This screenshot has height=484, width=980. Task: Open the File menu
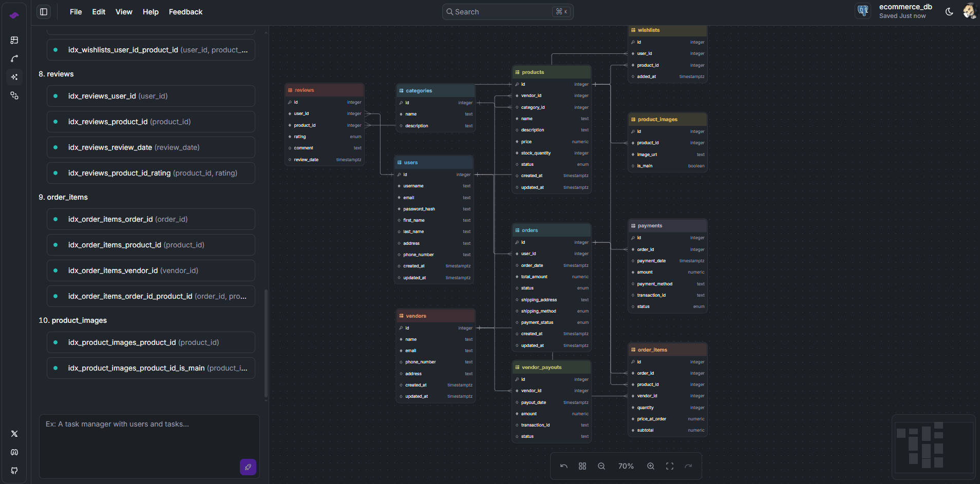(x=76, y=12)
